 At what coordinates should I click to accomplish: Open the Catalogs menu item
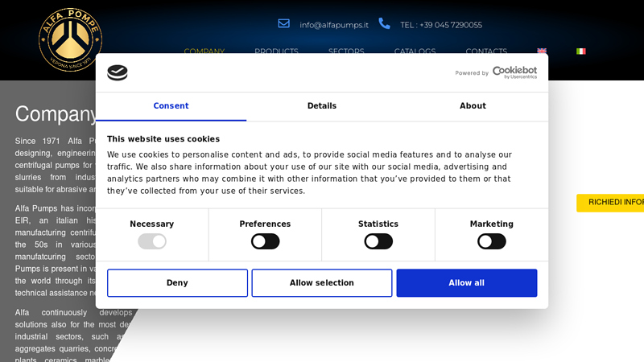click(x=415, y=51)
